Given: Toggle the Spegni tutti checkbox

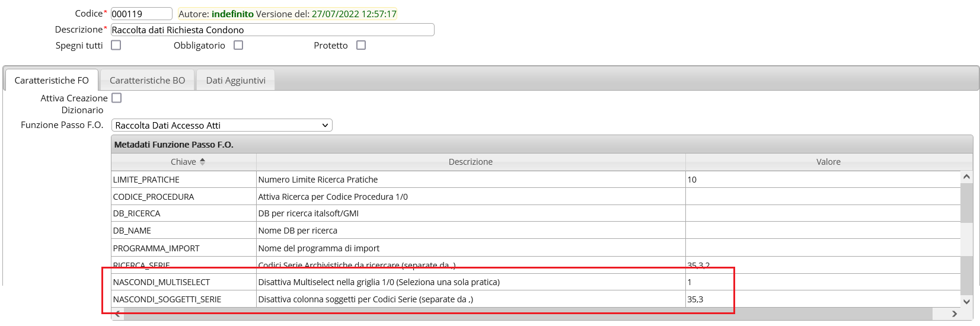Looking at the screenshot, I should (116, 45).
